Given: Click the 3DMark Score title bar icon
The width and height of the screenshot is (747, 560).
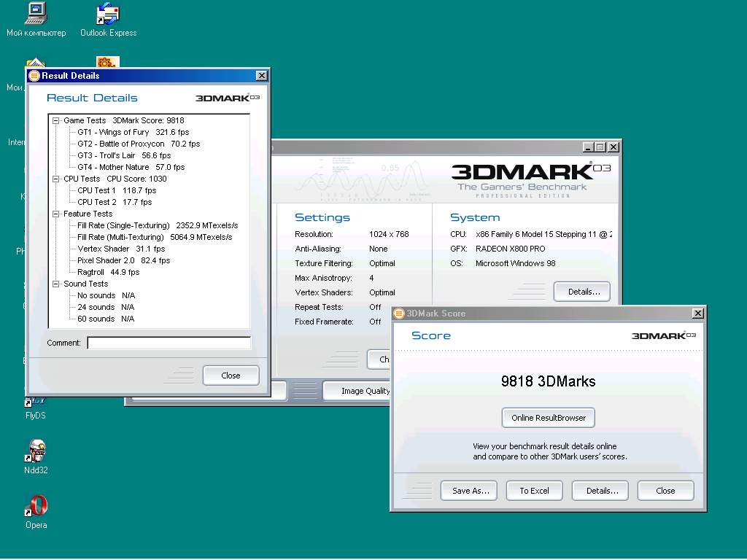Looking at the screenshot, I should (x=399, y=314).
